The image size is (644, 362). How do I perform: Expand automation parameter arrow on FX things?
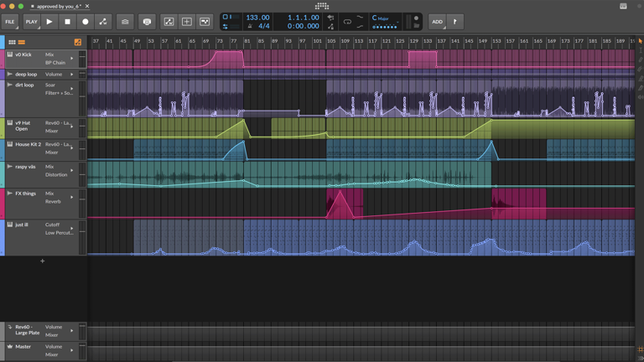click(72, 197)
